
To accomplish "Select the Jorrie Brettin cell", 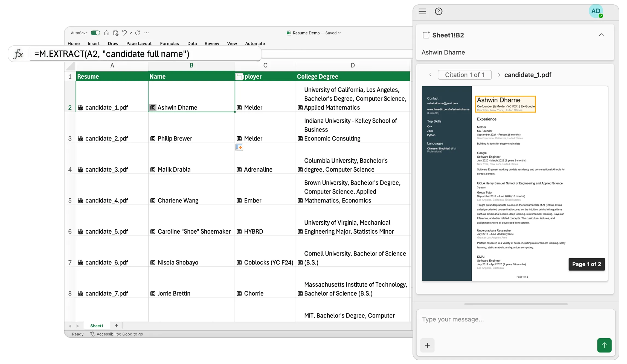I will [x=191, y=282].
